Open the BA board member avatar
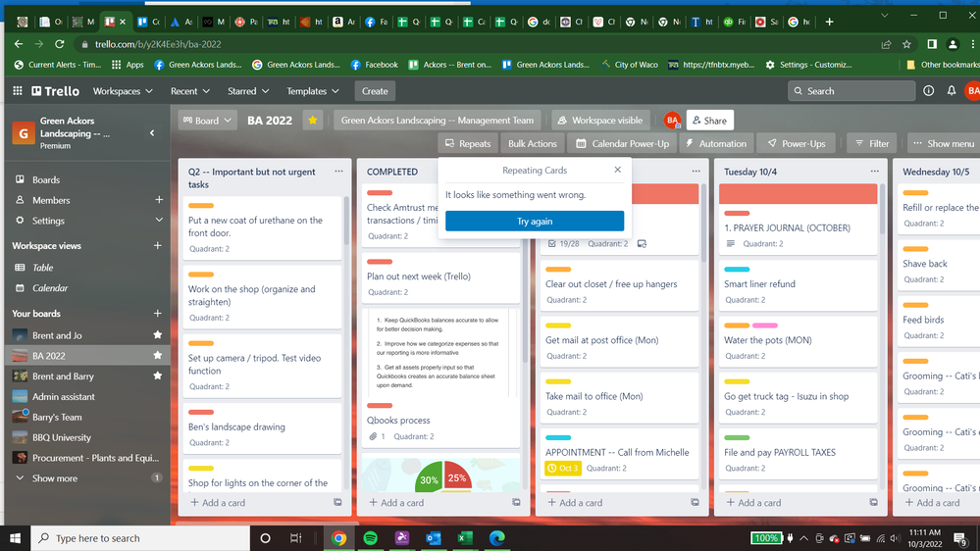 [x=673, y=120]
